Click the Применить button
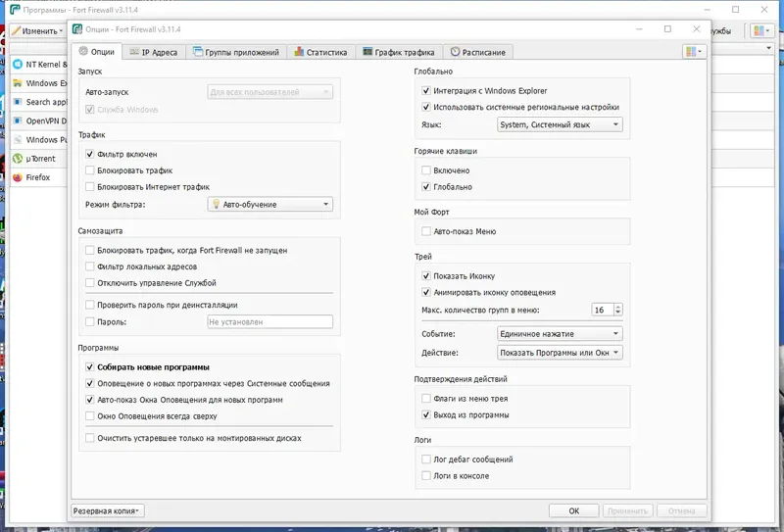 [x=627, y=511]
